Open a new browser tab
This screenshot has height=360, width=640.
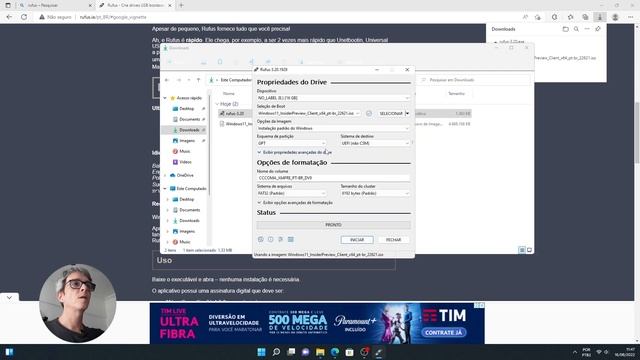click(x=181, y=5)
